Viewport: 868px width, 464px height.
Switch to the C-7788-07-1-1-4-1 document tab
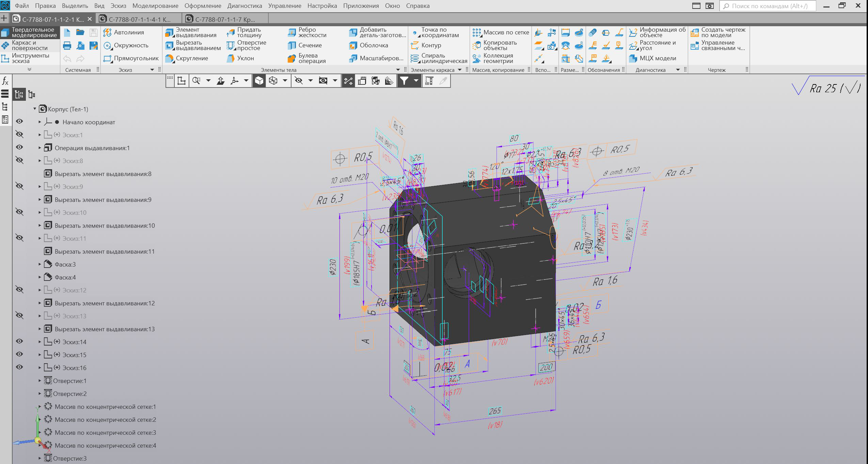(x=140, y=19)
